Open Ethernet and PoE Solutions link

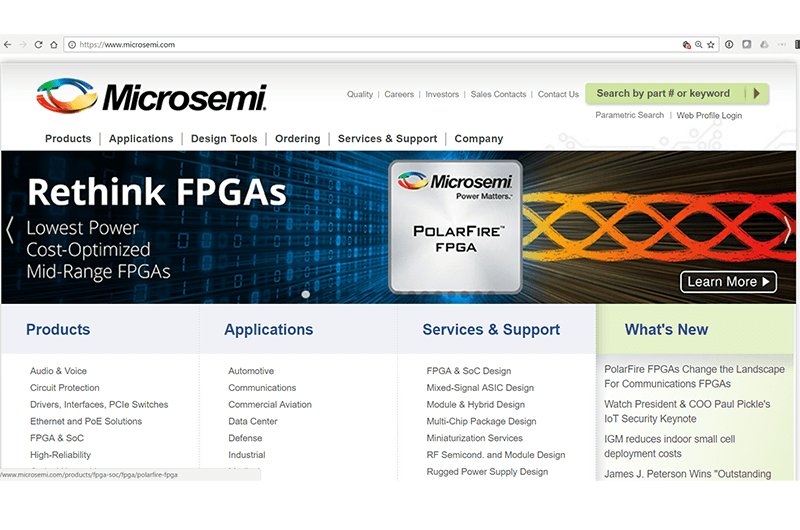click(86, 421)
